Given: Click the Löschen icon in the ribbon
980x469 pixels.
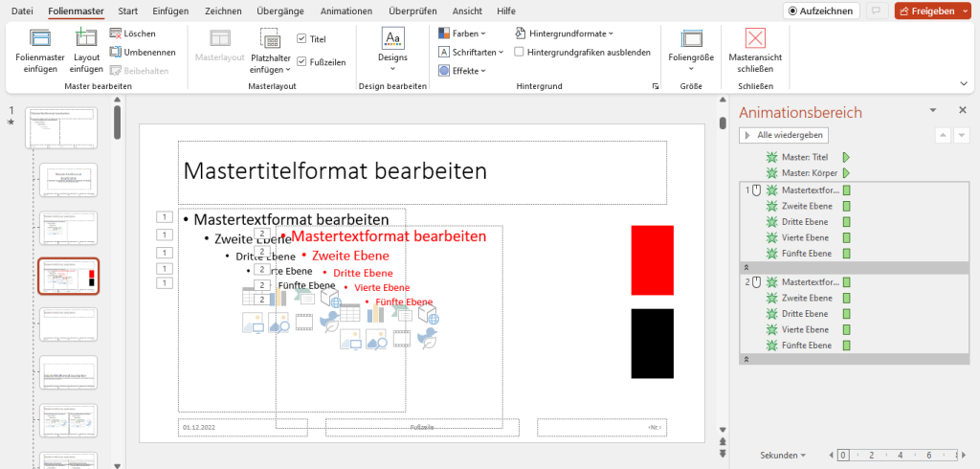Looking at the screenshot, I should [x=115, y=33].
